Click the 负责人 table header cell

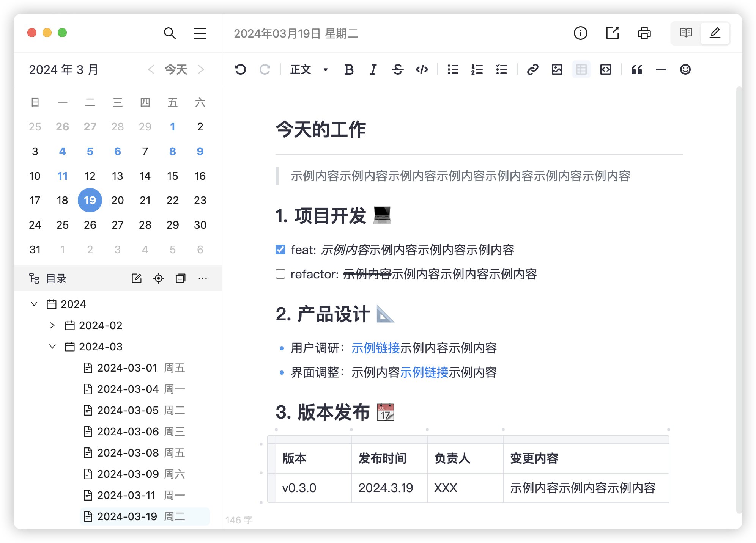[466, 458]
